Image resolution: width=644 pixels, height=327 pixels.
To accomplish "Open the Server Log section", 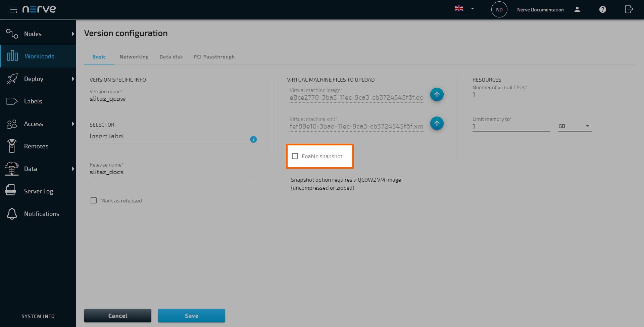I will point(38,191).
